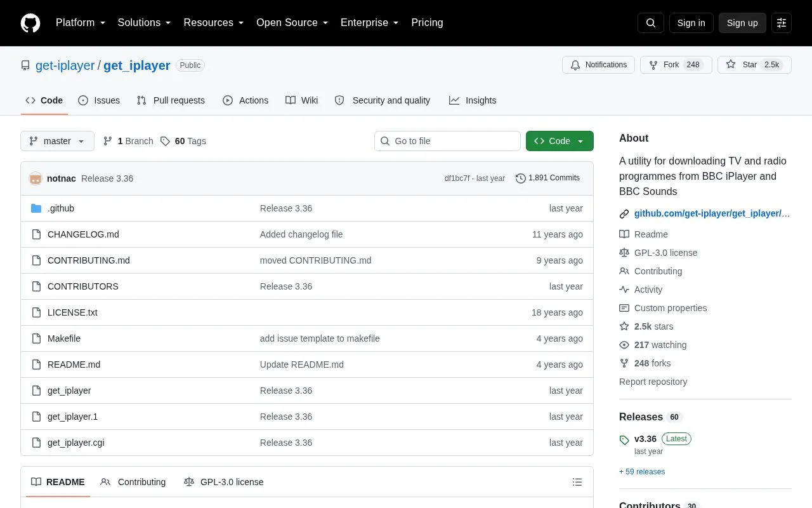
Task: Click the Sign in button
Action: (691, 23)
